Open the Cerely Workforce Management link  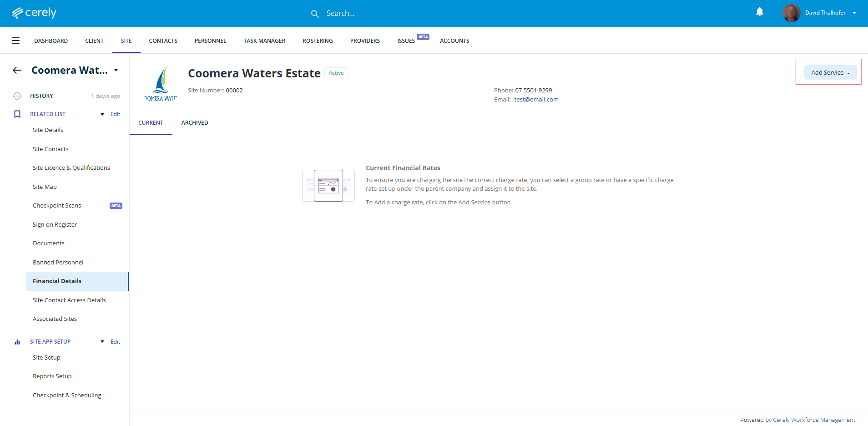coord(814,420)
